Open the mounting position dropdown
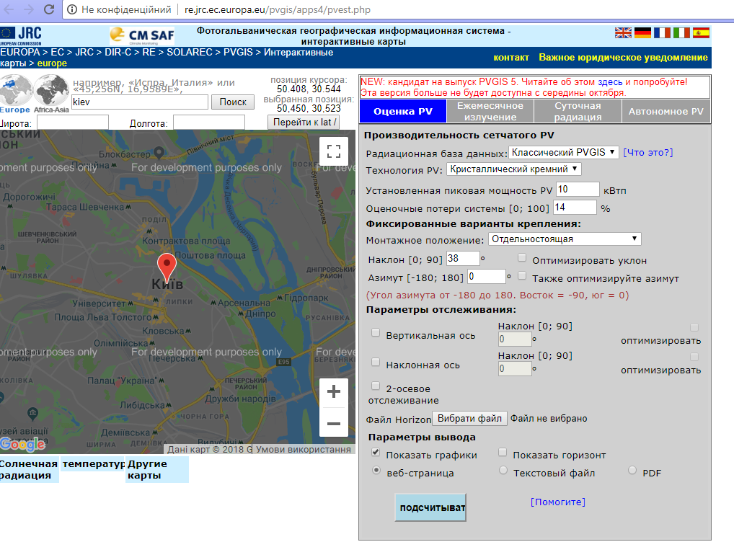The width and height of the screenshot is (734, 560). 564,239
